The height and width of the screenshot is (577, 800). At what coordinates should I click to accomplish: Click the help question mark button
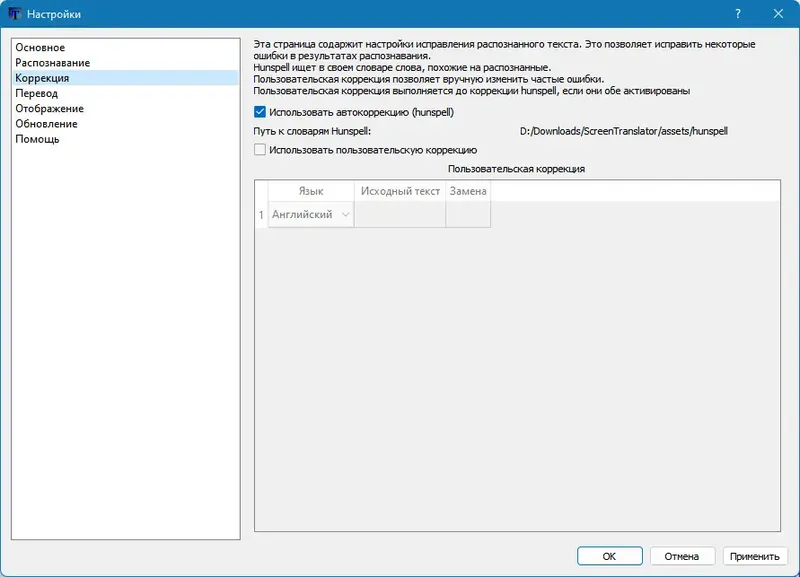coord(738,14)
